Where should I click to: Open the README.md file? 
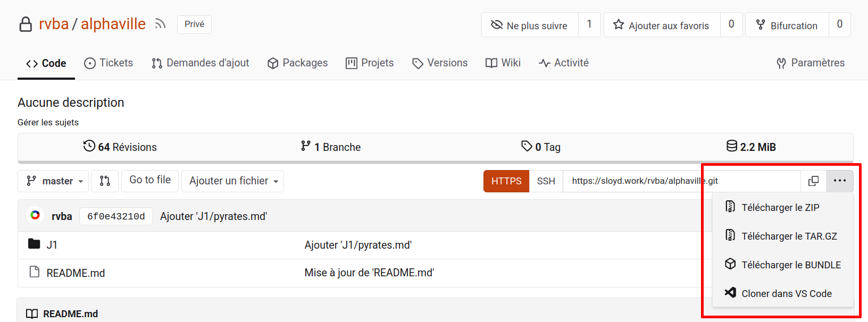pos(76,273)
